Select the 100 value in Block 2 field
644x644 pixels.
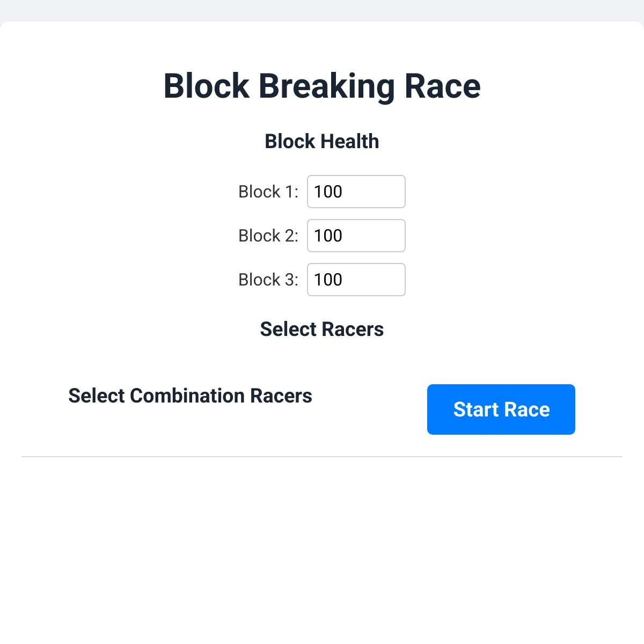click(x=328, y=236)
